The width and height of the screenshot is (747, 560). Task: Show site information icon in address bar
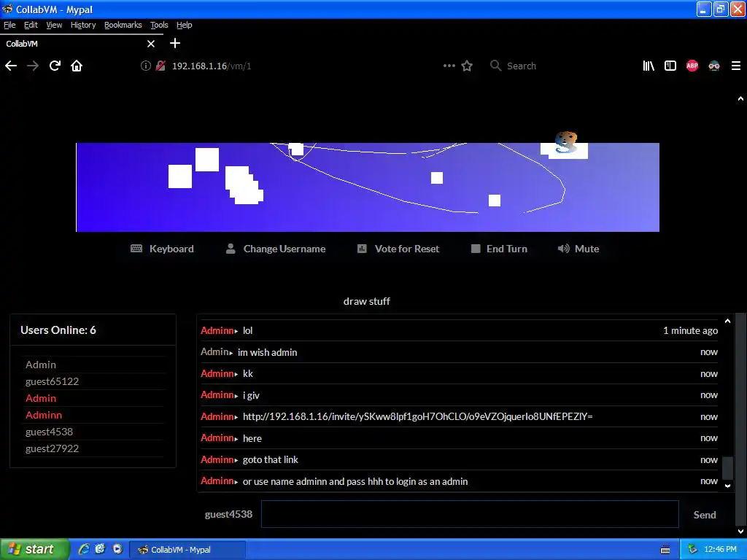click(145, 66)
